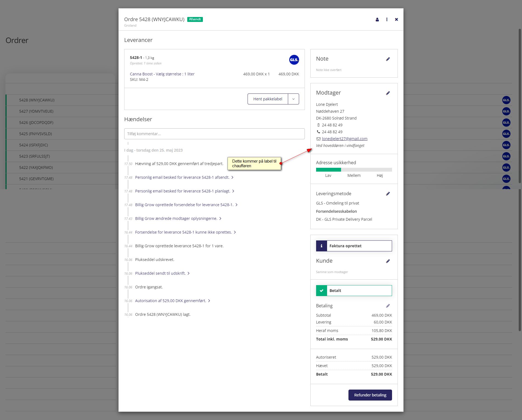
Task: Click the telephone handset icon in Modtager
Action: [318, 132]
